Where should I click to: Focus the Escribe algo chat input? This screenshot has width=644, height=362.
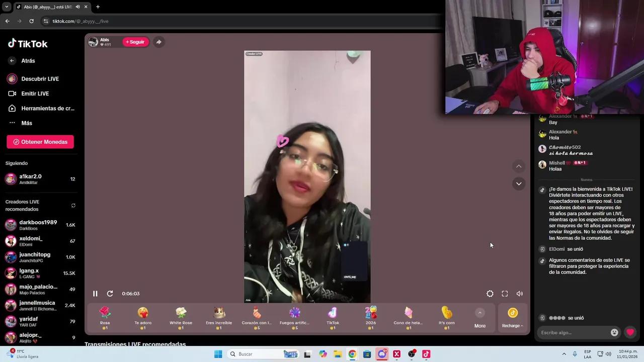coord(574,332)
